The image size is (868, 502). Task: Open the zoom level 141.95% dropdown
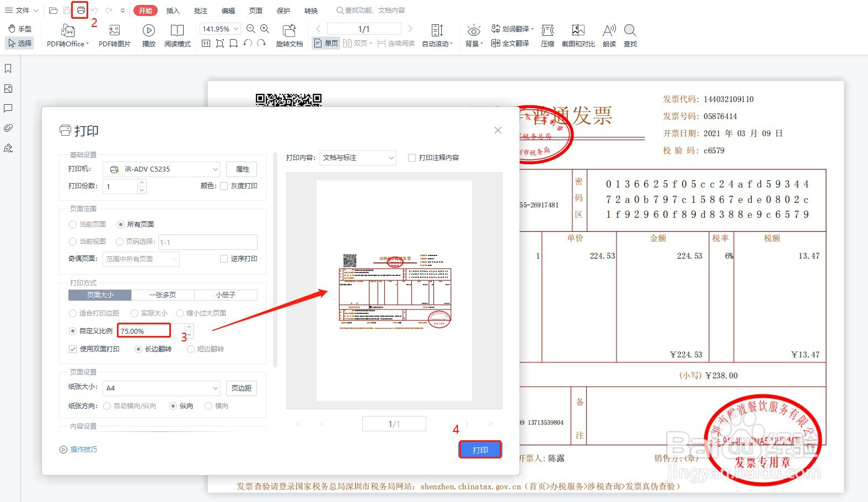pos(220,29)
